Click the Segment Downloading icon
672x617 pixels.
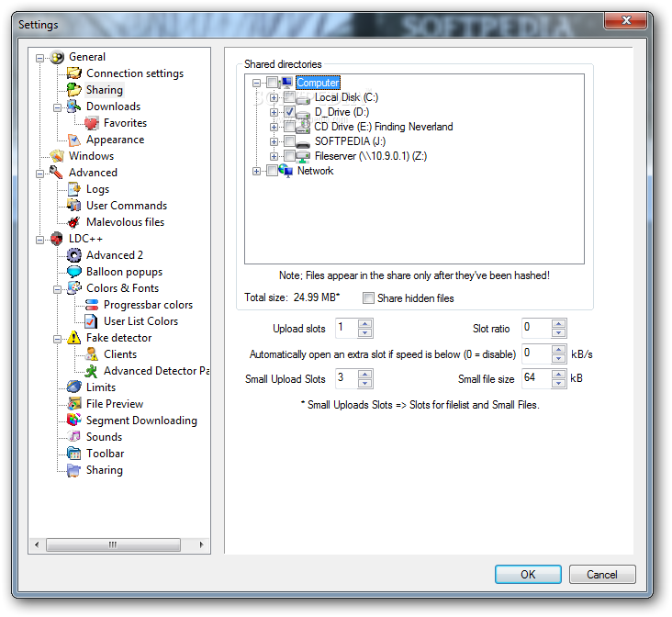click(74, 421)
